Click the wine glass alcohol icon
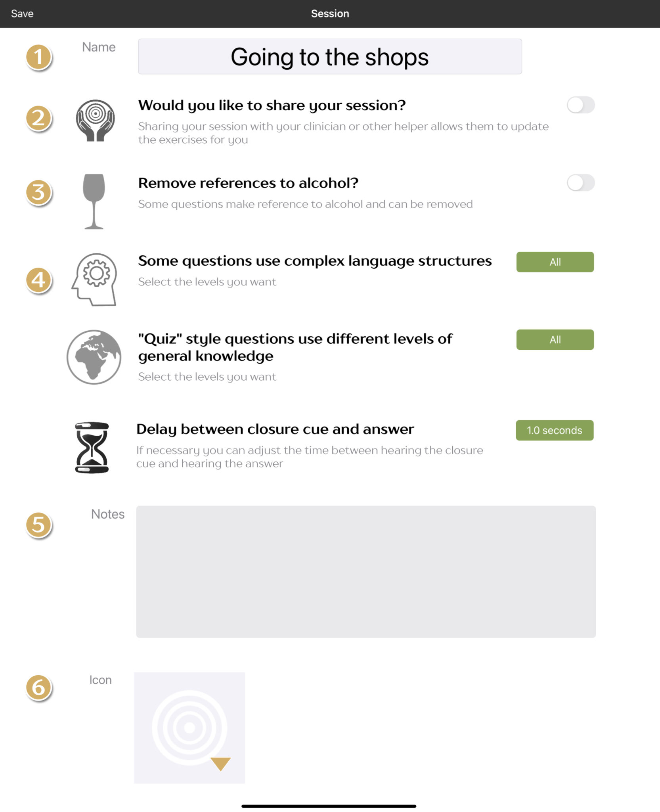 point(94,201)
